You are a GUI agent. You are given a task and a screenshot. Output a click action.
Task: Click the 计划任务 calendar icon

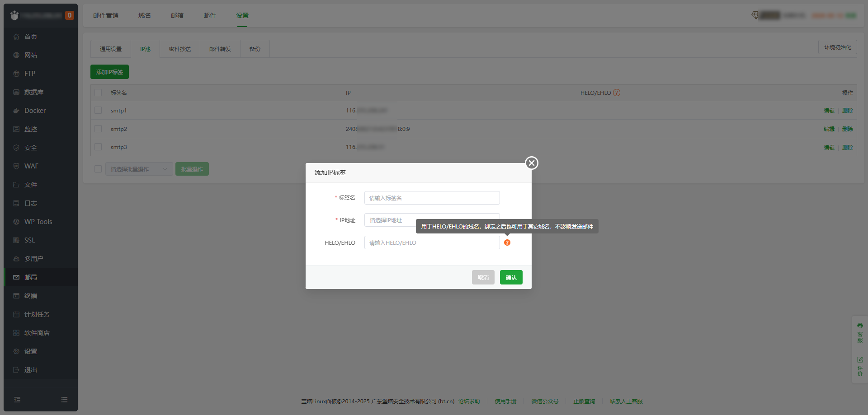tap(16, 314)
